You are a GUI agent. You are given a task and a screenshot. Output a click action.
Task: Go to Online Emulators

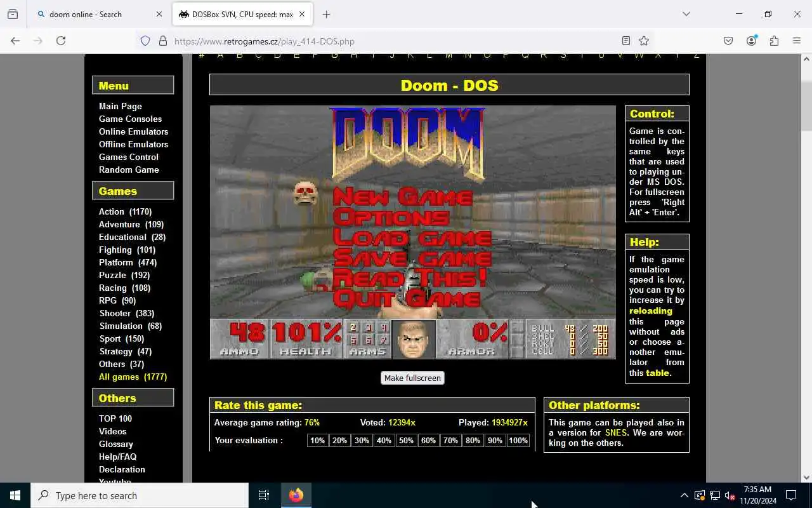[133, 131]
